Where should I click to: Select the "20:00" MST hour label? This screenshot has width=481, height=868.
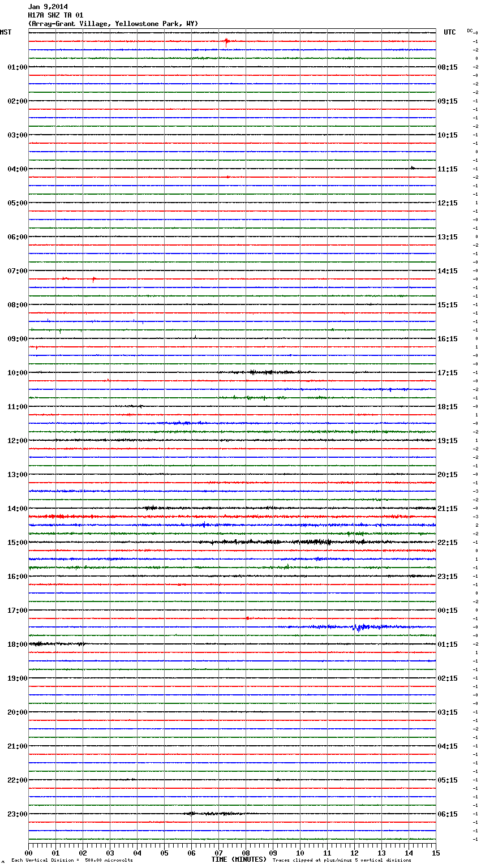click(18, 712)
